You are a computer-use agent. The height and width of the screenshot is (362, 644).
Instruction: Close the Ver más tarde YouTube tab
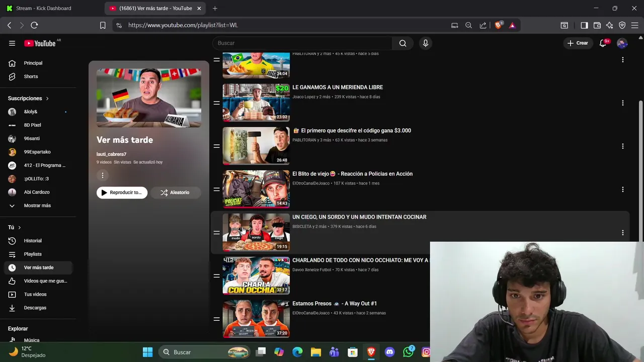pyautogui.click(x=199, y=9)
